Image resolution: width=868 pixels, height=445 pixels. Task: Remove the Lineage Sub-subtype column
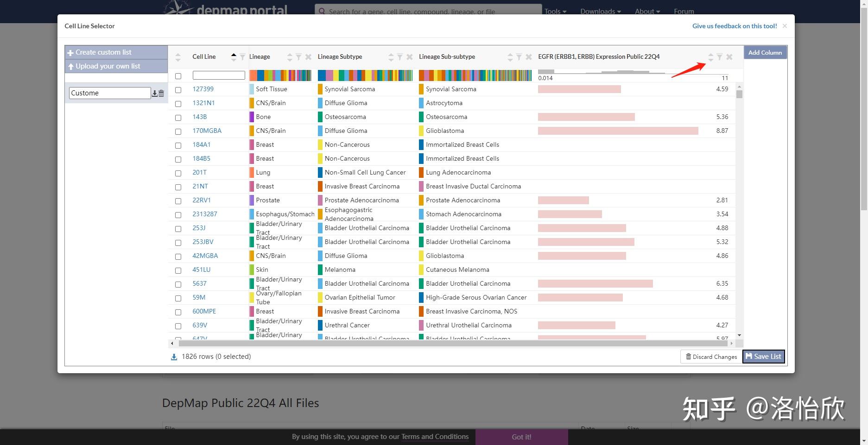pyautogui.click(x=529, y=57)
